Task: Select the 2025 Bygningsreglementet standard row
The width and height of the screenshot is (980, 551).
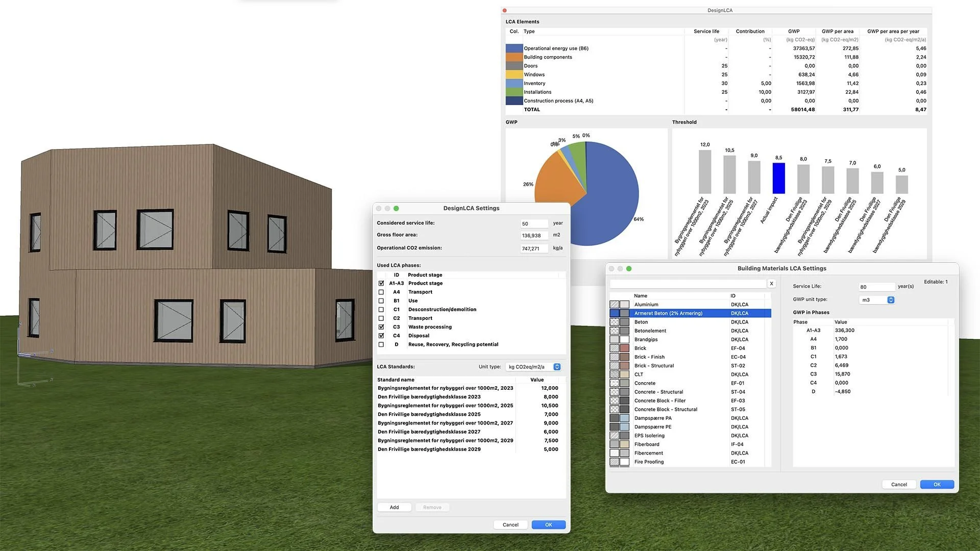Action: (x=445, y=406)
